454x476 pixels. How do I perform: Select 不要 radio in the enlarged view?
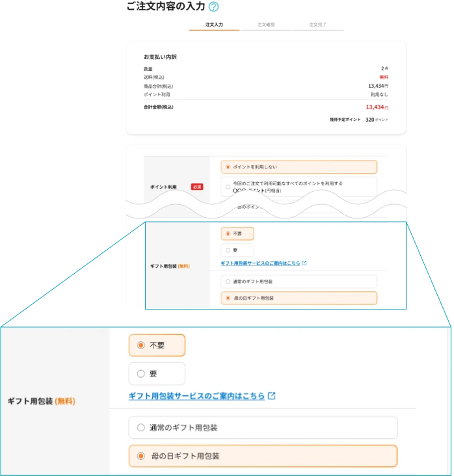click(x=157, y=347)
